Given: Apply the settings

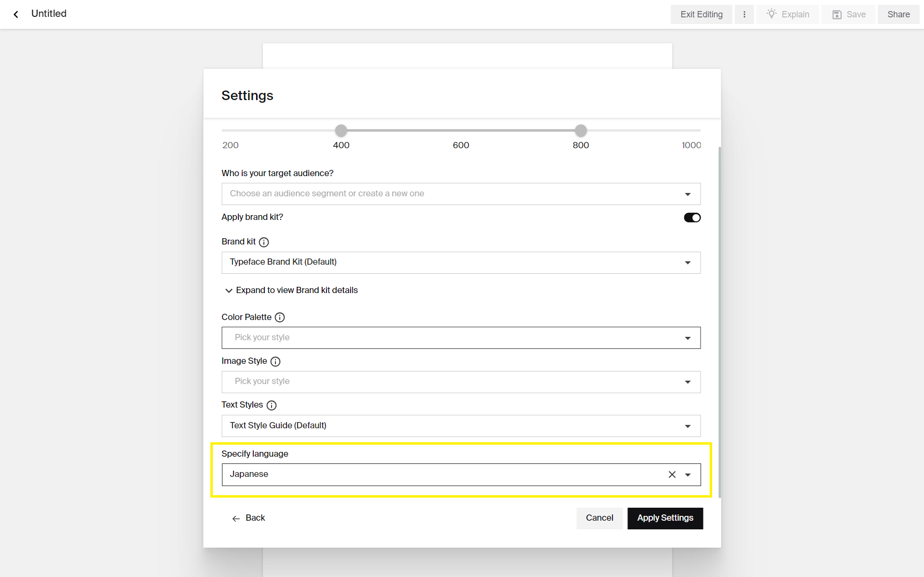Looking at the screenshot, I should pyautogui.click(x=665, y=518).
